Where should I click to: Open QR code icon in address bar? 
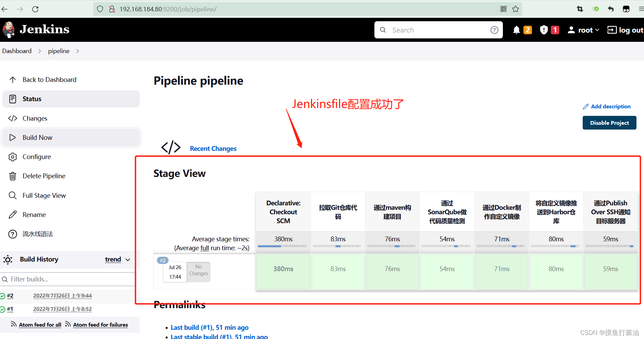coord(504,9)
